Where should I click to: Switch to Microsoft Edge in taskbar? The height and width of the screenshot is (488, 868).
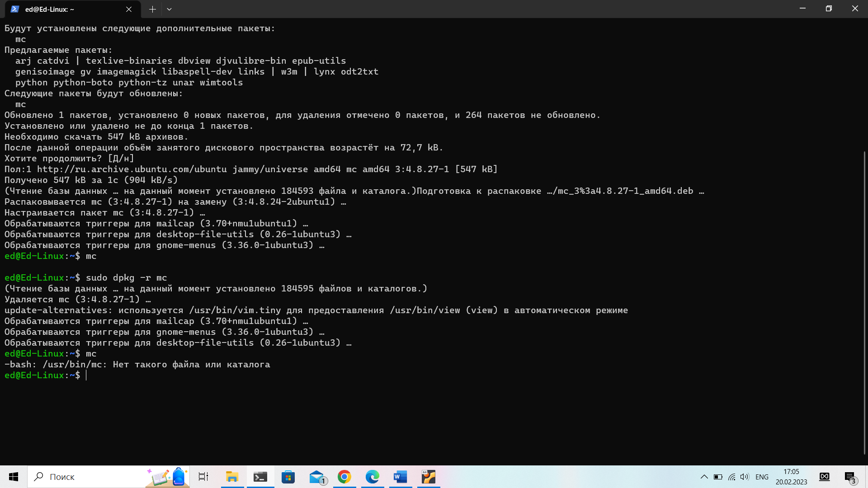373,477
